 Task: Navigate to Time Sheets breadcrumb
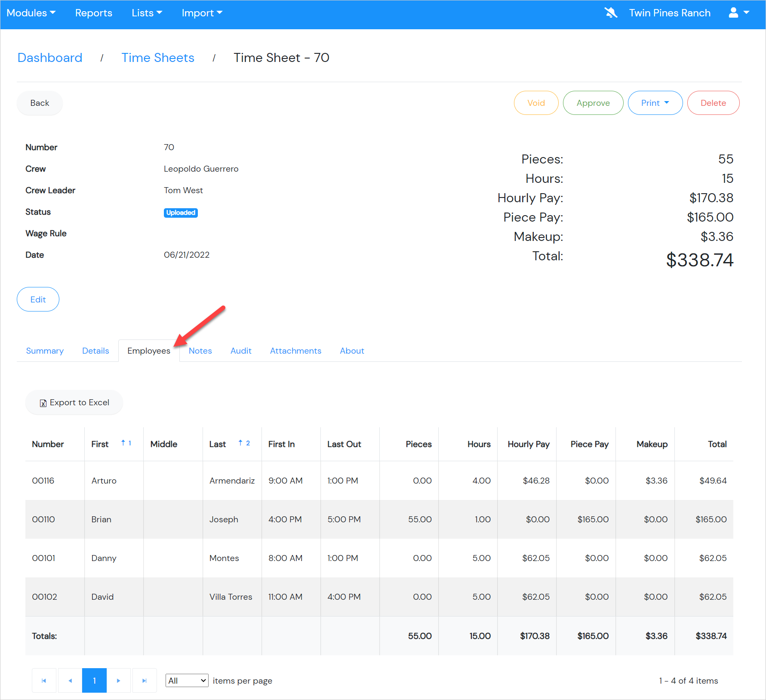tap(158, 58)
